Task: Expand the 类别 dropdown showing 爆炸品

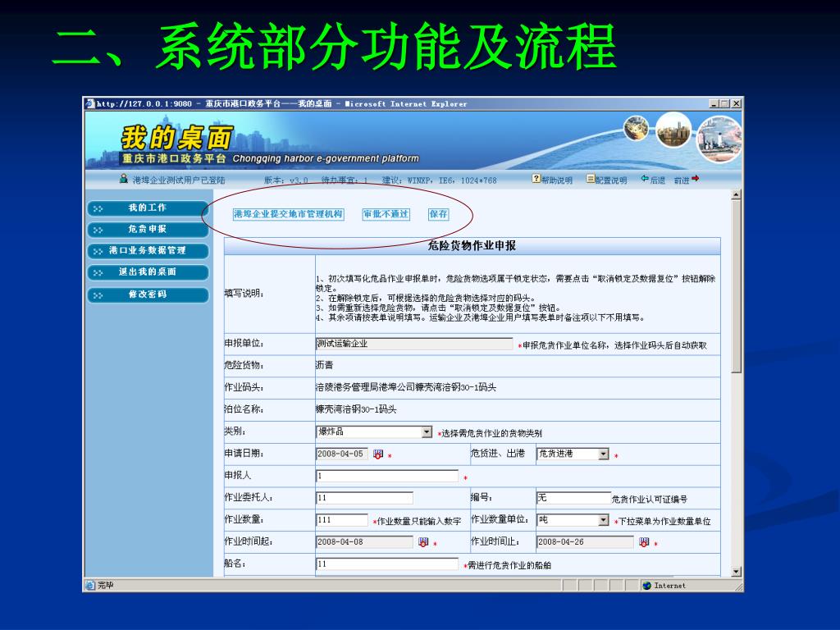Action: (427, 431)
